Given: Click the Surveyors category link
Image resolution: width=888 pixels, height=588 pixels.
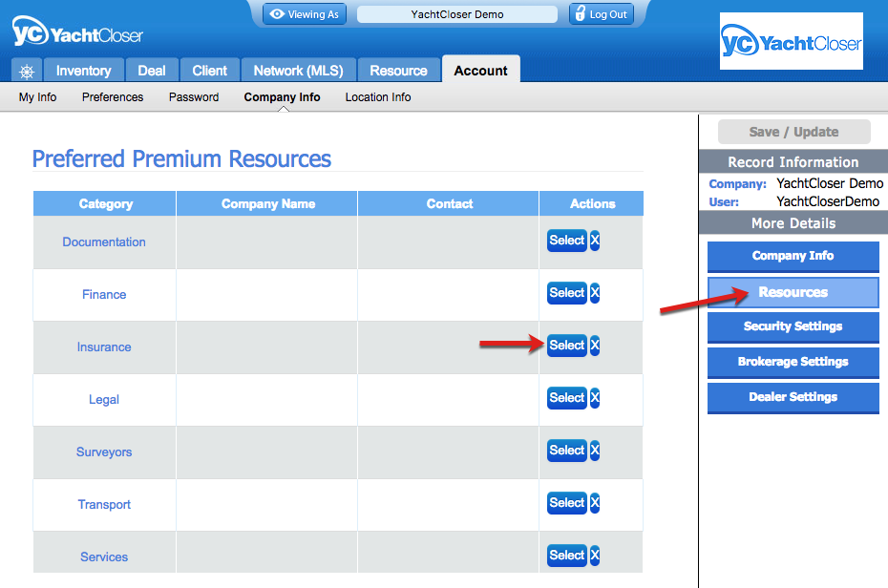Looking at the screenshot, I should pos(104,452).
